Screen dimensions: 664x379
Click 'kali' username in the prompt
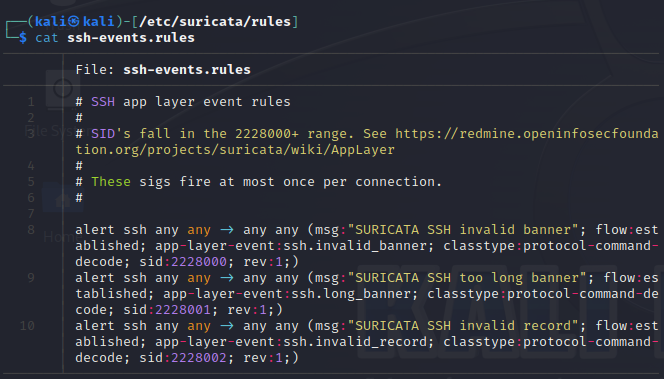(50, 21)
